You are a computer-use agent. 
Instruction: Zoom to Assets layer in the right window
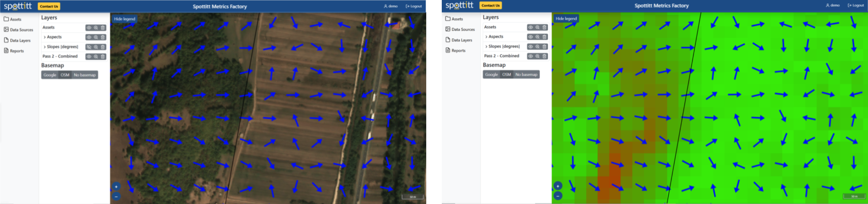[x=538, y=27]
